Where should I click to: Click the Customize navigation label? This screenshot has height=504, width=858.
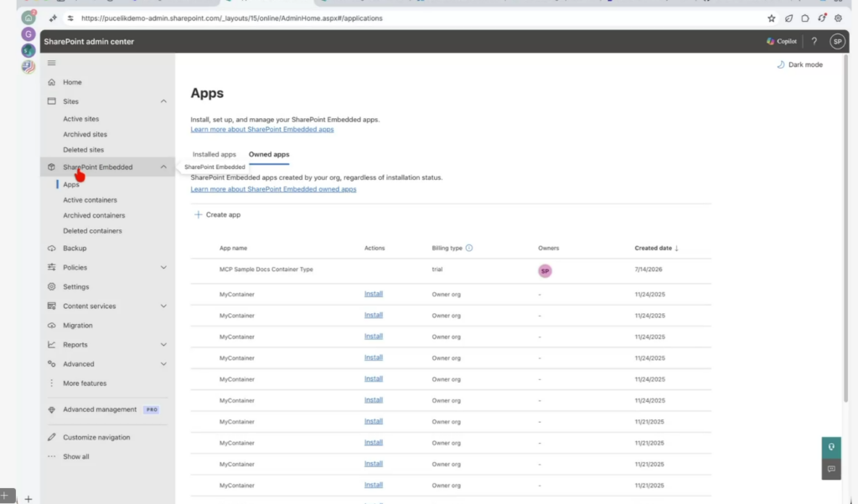[96, 437]
